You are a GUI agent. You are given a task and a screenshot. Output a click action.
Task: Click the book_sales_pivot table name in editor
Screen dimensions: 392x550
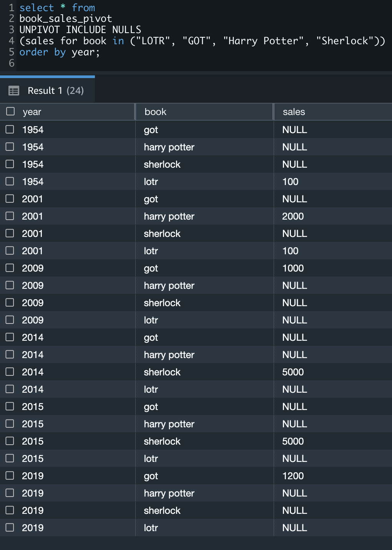pyautogui.click(x=66, y=18)
